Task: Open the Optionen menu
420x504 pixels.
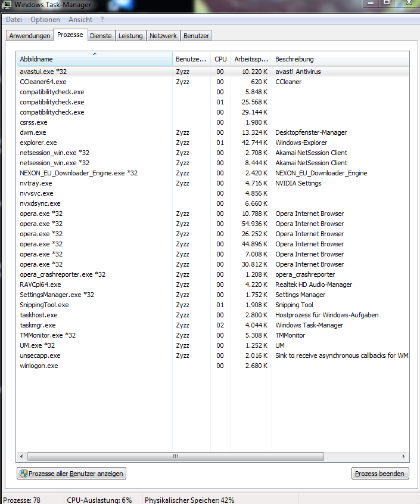Action: (45, 20)
